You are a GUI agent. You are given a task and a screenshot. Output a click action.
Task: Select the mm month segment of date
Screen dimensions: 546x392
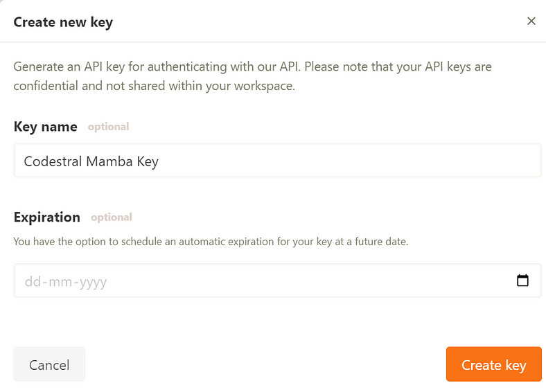(60, 281)
